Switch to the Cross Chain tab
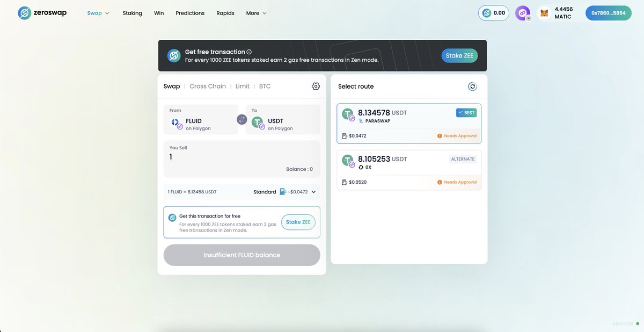 (208, 86)
